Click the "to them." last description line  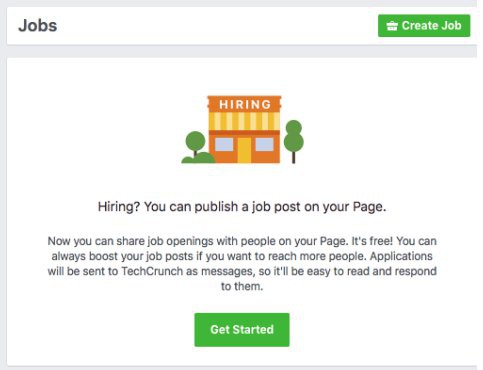[x=242, y=286]
